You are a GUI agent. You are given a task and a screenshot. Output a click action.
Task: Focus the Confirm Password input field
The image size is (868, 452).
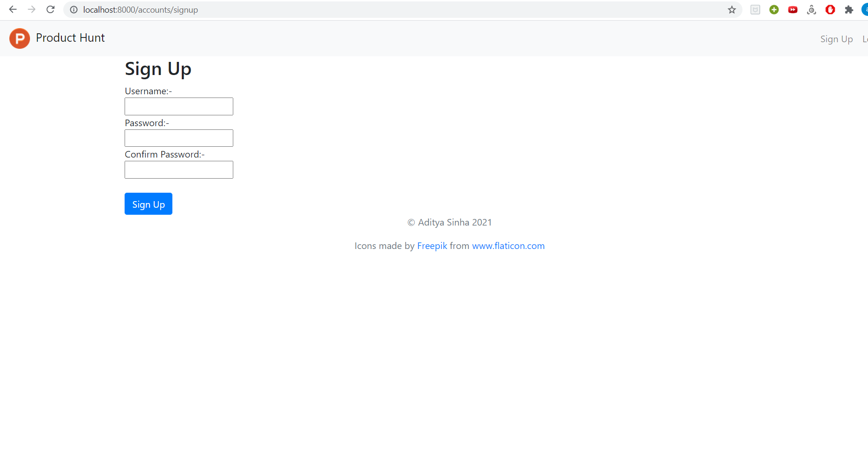[x=179, y=170]
